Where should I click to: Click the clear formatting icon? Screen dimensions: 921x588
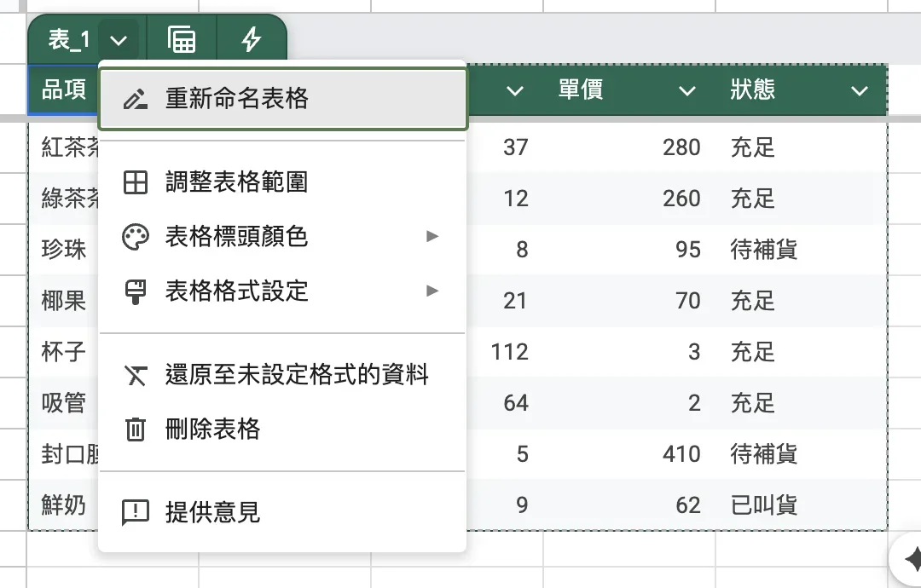point(135,375)
